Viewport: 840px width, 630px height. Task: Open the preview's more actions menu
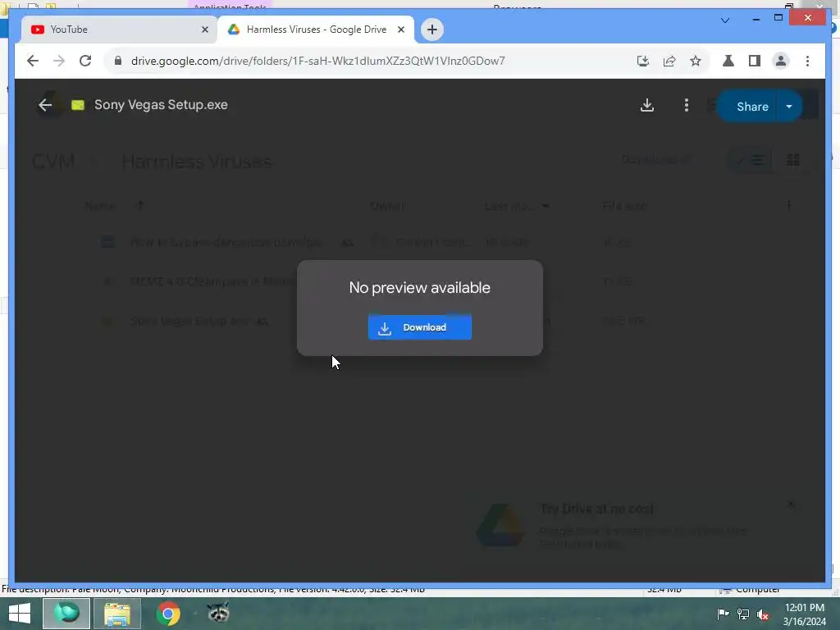(687, 105)
